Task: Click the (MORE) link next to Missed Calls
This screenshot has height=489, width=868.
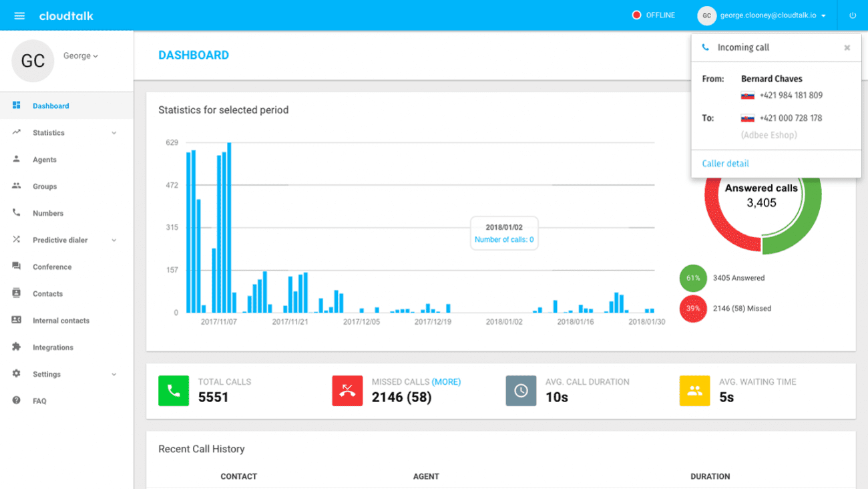Action: pos(447,381)
